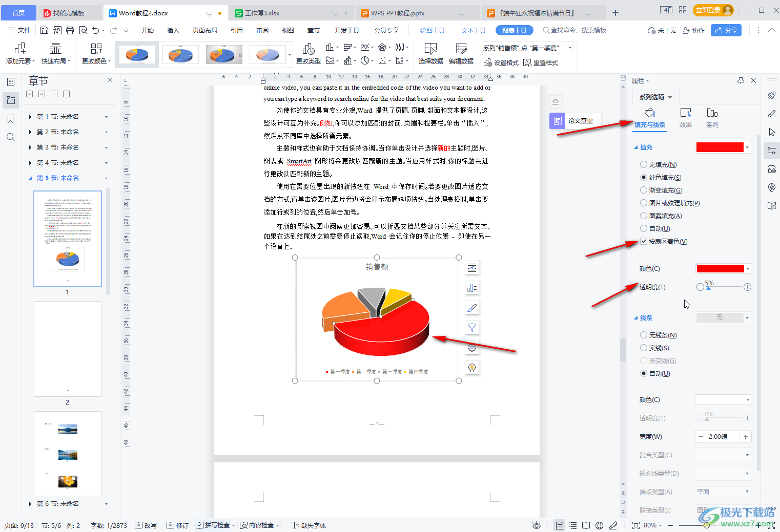The height and width of the screenshot is (532, 780).
Task: Click the Undo arrow icon
Action: coord(95,30)
